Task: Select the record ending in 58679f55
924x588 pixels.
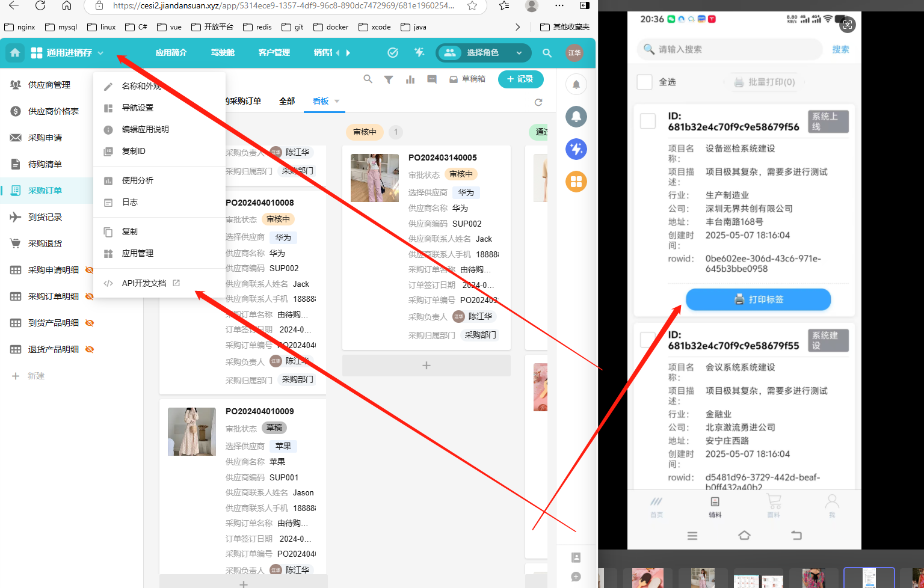Action: click(x=648, y=340)
